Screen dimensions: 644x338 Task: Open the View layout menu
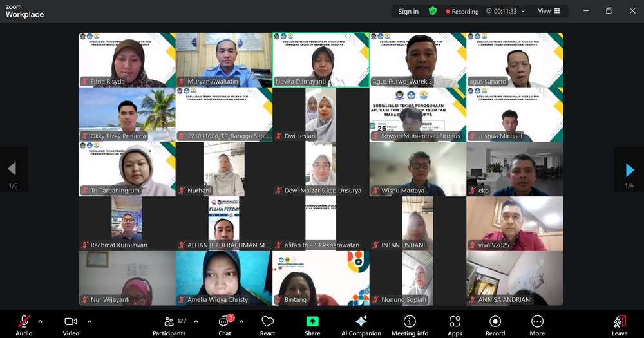click(549, 11)
